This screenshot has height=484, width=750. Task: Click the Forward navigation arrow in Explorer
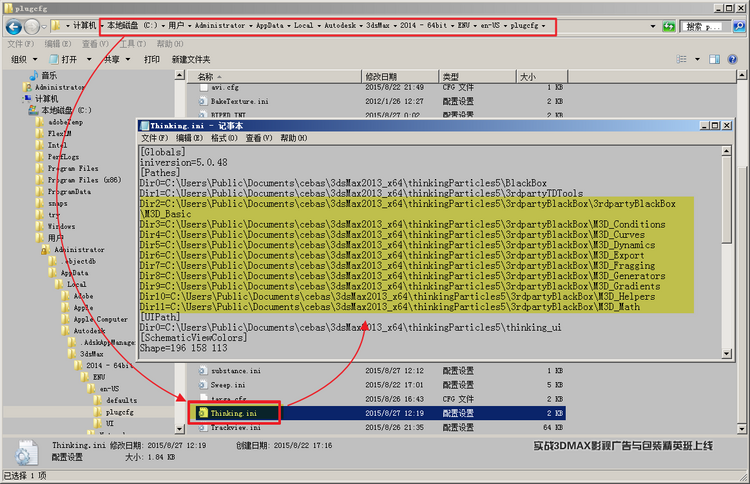32,27
